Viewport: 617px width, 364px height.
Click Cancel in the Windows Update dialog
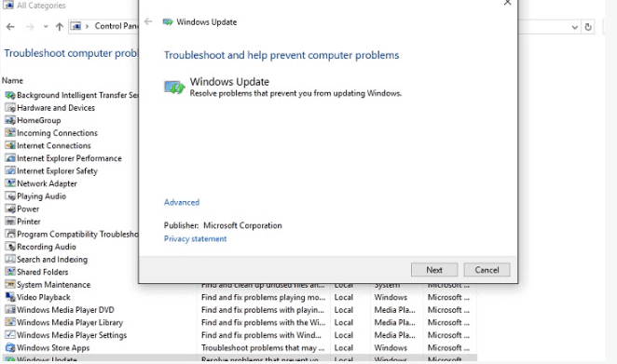[487, 270]
